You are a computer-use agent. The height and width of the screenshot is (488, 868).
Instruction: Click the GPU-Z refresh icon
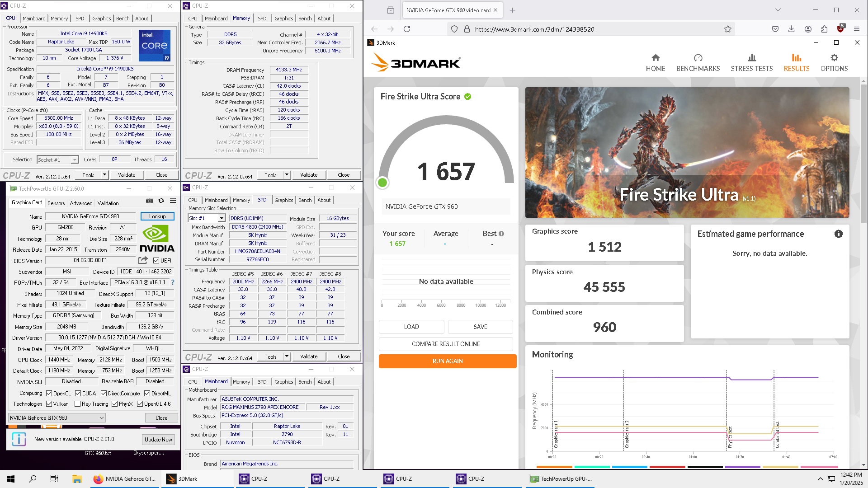[x=161, y=201]
